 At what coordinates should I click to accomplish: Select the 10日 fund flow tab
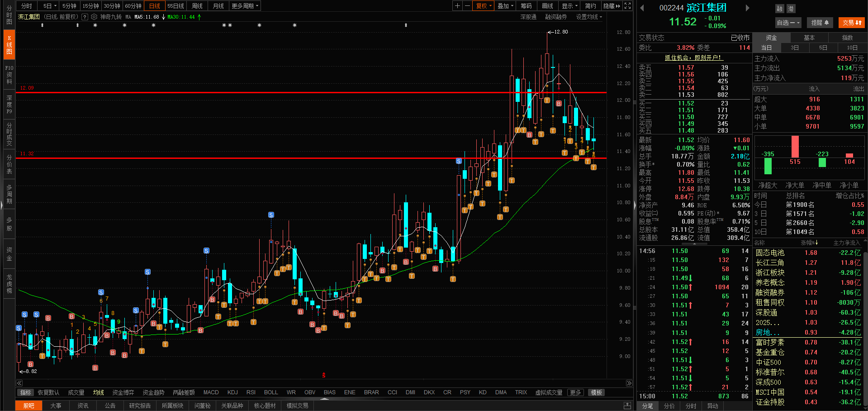[x=852, y=48]
